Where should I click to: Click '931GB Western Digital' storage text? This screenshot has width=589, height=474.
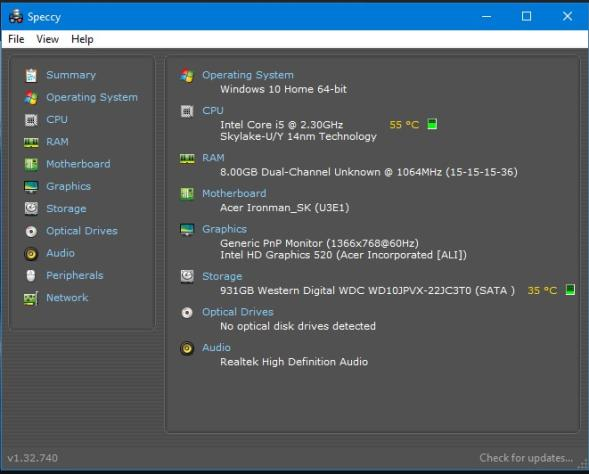(367, 290)
